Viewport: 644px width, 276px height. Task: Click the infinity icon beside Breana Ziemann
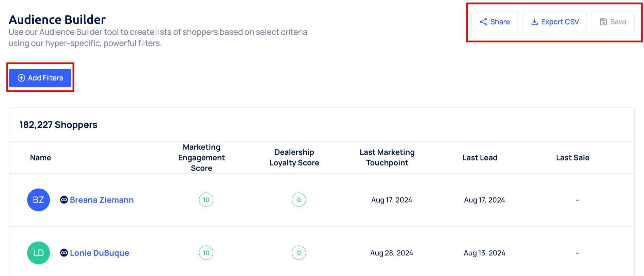point(64,200)
